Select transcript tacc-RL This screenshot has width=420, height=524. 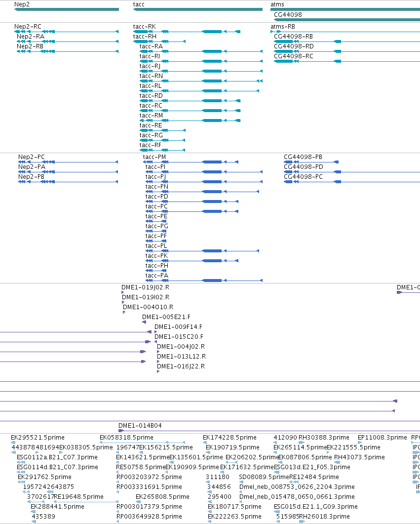click(x=150, y=85)
